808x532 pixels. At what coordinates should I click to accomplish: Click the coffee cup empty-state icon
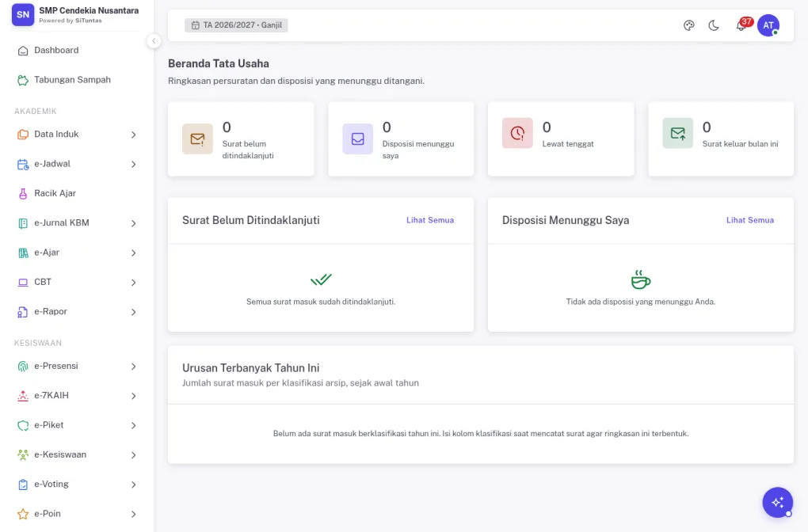pos(641,279)
